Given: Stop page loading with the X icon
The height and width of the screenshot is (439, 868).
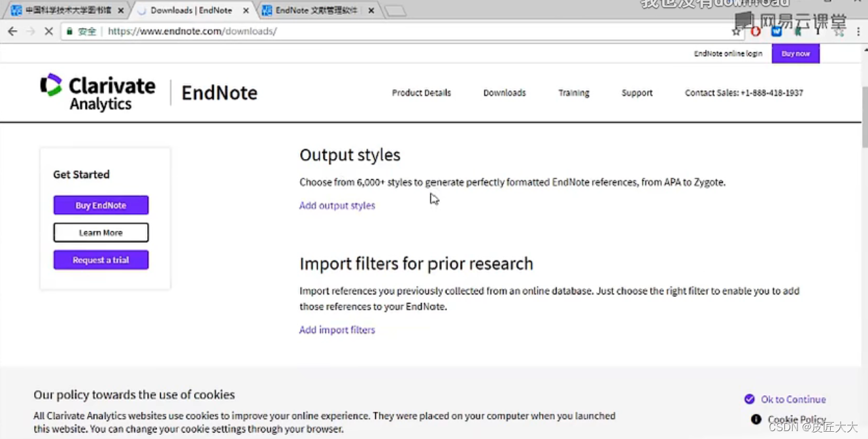Looking at the screenshot, I should (49, 31).
